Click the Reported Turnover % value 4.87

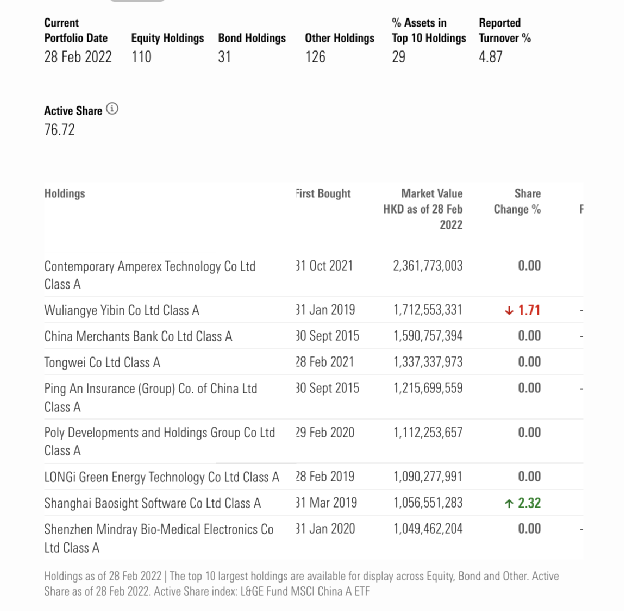point(490,57)
